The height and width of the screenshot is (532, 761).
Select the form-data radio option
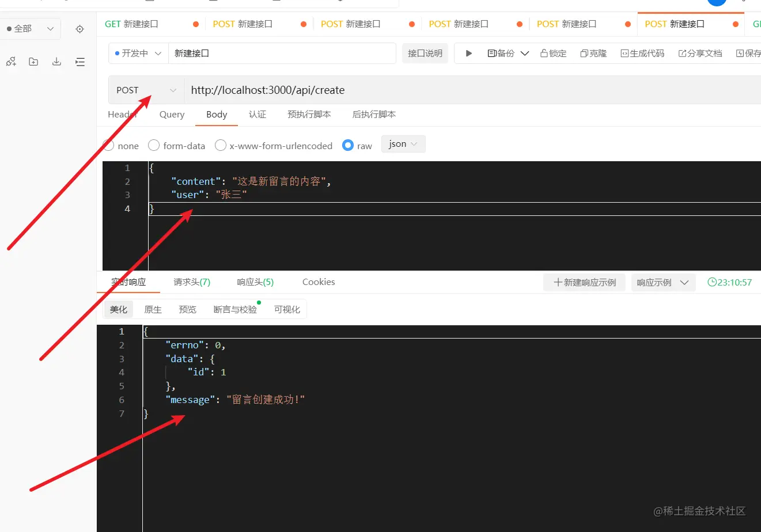click(154, 145)
